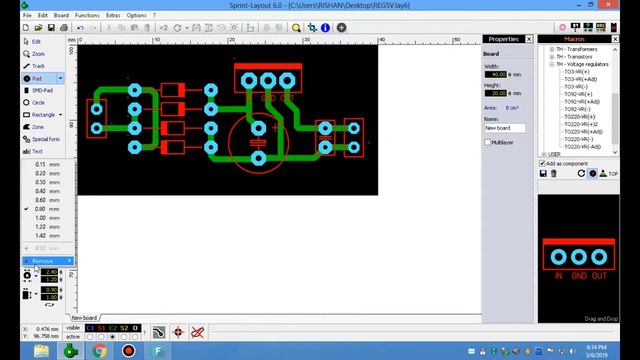The width and height of the screenshot is (640, 360).
Task: Click the New board tab
Action: [x=84, y=318]
